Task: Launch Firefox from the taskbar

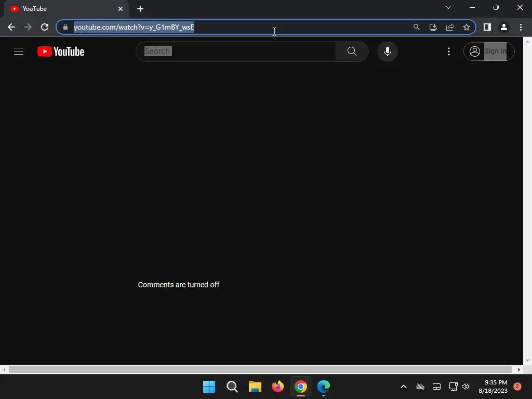Action: [x=278, y=387]
